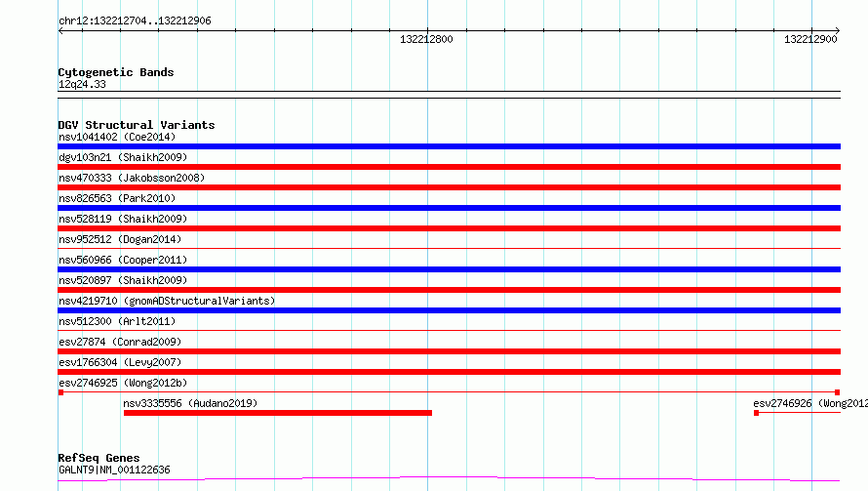The width and height of the screenshot is (868, 491).
Task: Click the nsv3335556 (Audano2019) variant label
Action: click(190, 403)
